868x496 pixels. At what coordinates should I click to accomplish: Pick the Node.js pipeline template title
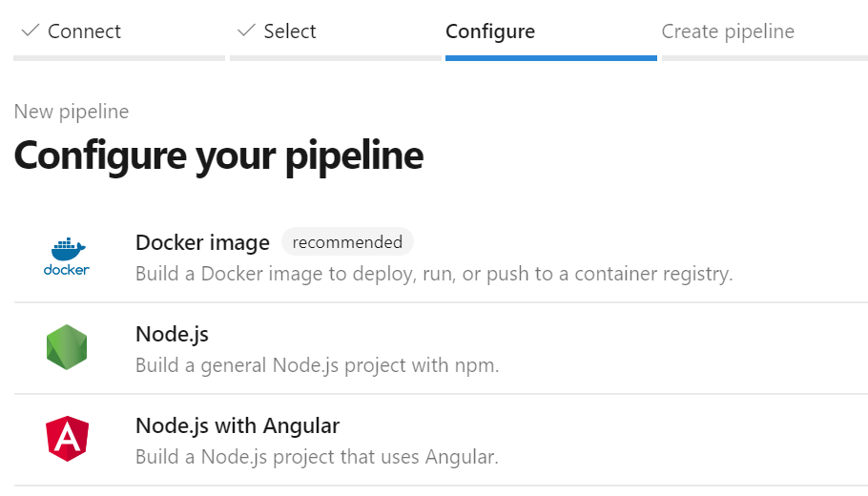(172, 334)
